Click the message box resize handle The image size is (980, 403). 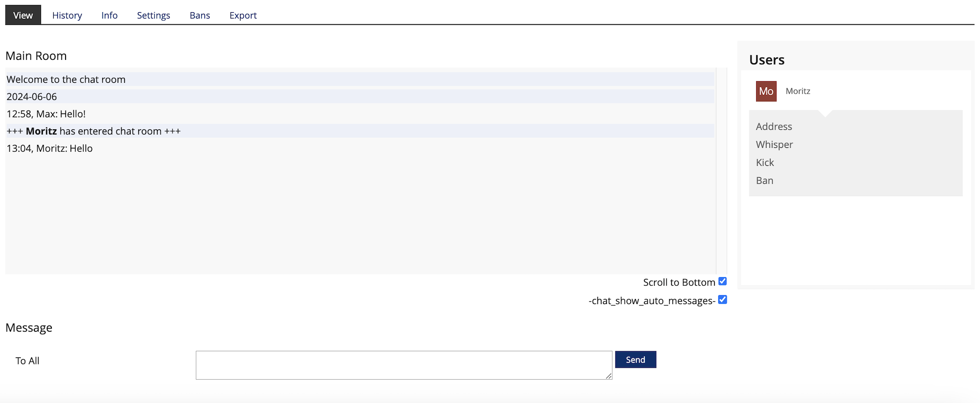[608, 376]
